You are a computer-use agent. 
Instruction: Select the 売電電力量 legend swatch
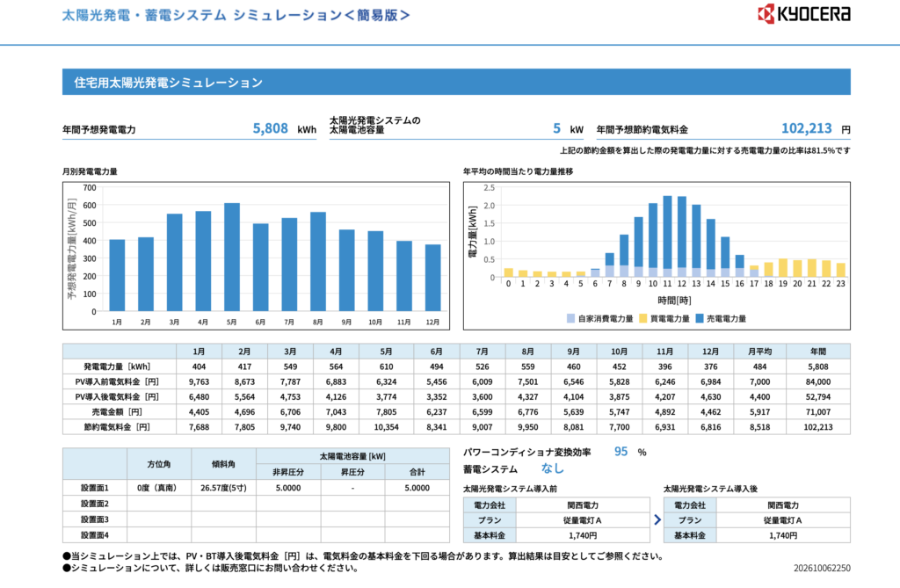[x=699, y=318]
